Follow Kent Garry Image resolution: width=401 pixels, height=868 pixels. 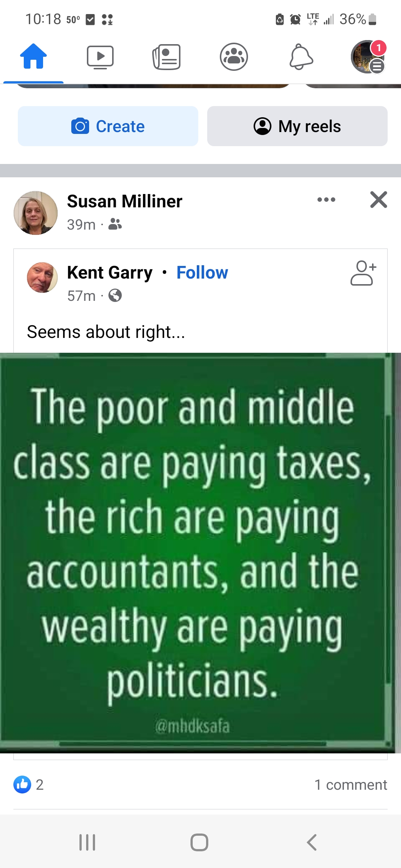click(x=202, y=273)
